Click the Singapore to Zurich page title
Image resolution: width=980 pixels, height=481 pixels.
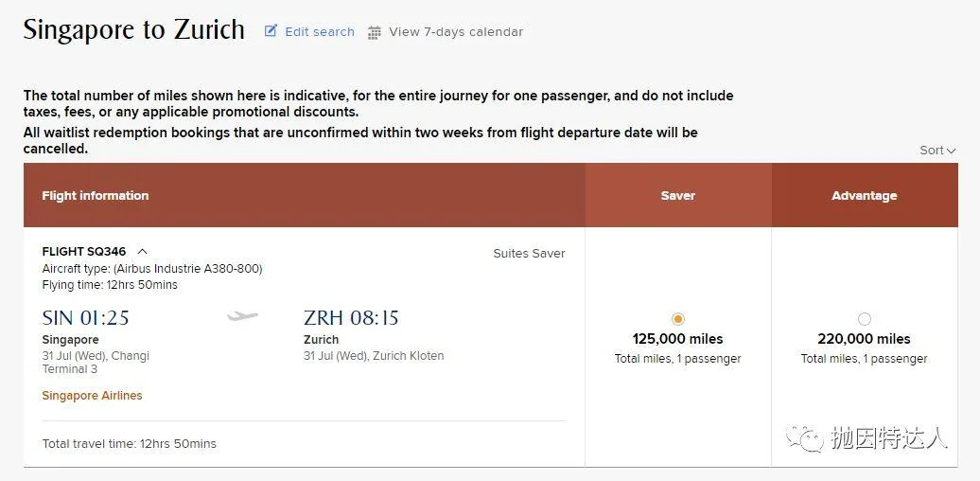133,30
